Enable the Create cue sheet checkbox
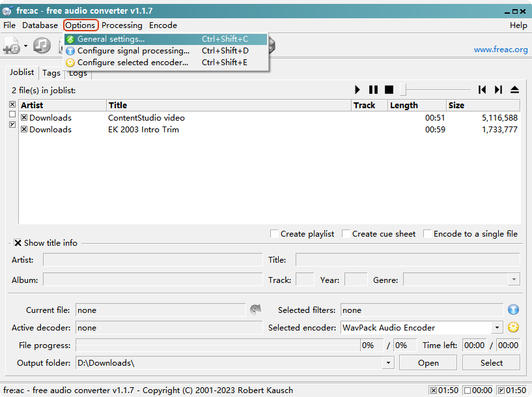532x397 pixels. 346,234
